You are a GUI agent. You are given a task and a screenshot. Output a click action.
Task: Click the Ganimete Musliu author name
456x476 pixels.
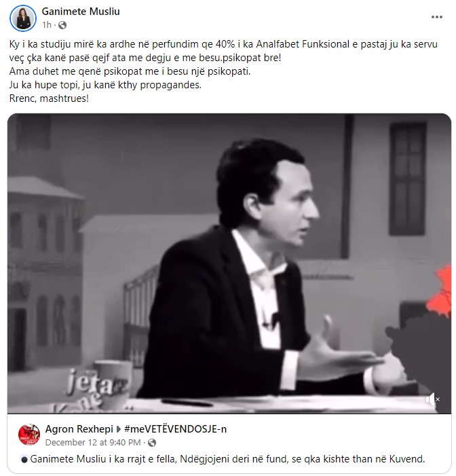point(81,12)
